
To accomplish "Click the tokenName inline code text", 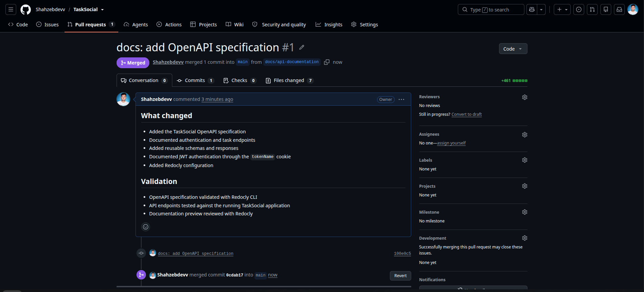I will point(263,157).
